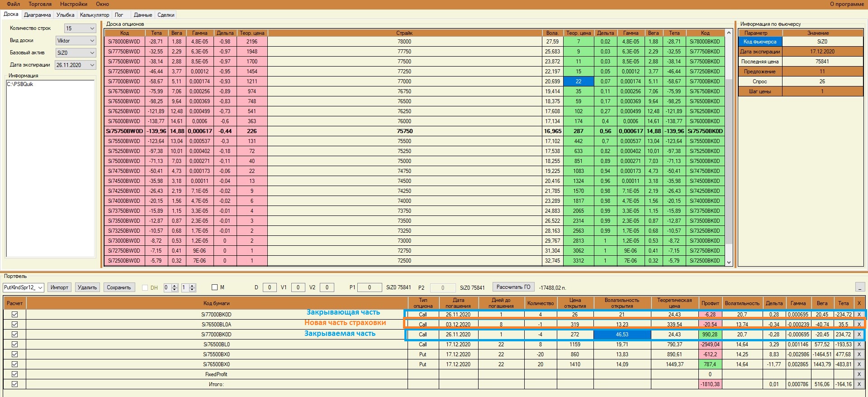Click the P1 input field
Screen dimensions: 868x397
[x=370, y=287]
